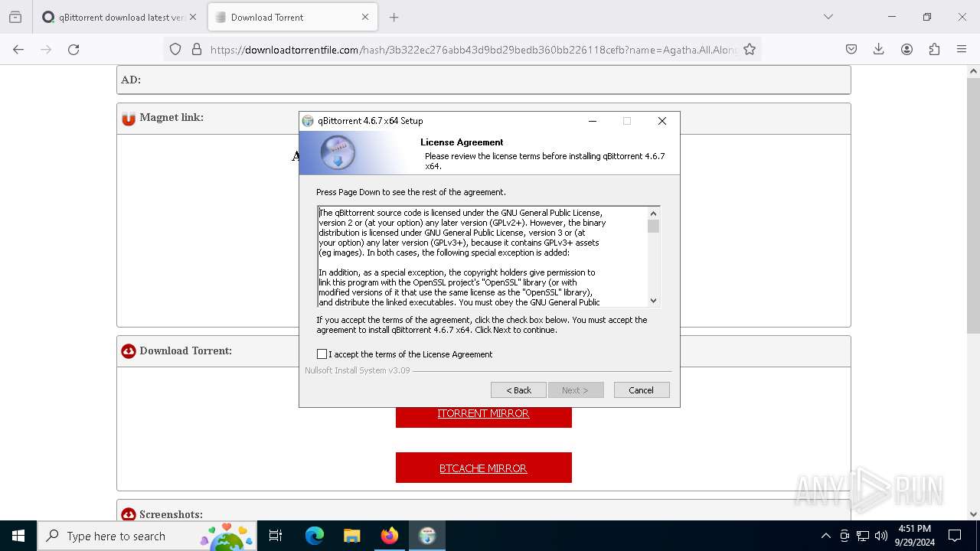980x551 pixels.
Task: Open a new browser tab
Action: [x=394, y=17]
